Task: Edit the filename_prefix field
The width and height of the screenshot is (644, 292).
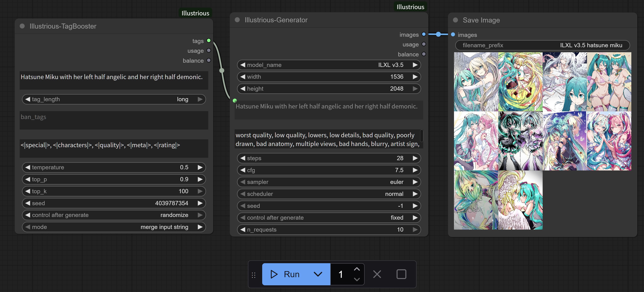Action: click(542, 45)
